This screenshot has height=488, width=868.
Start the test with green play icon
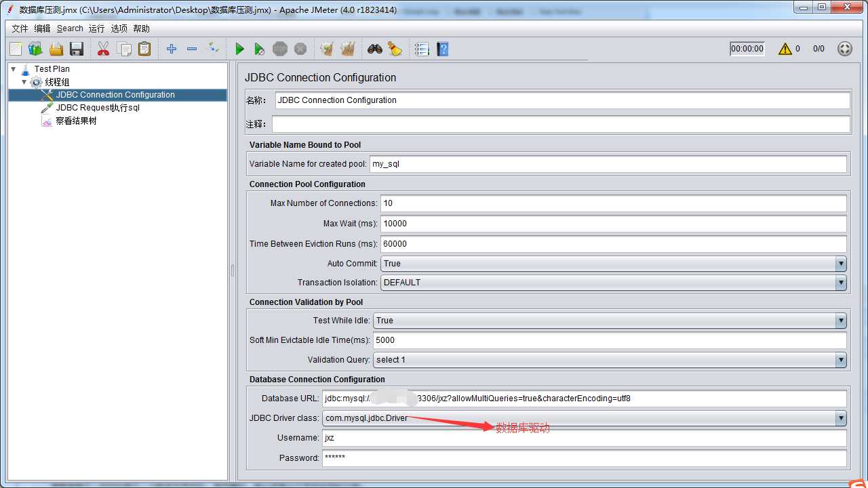[239, 49]
